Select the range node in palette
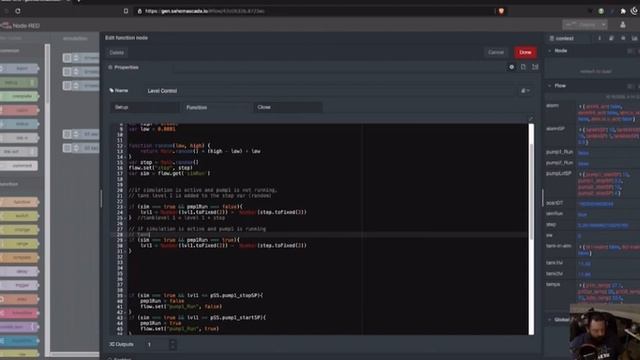This screenshot has width=640, height=360. point(20,244)
